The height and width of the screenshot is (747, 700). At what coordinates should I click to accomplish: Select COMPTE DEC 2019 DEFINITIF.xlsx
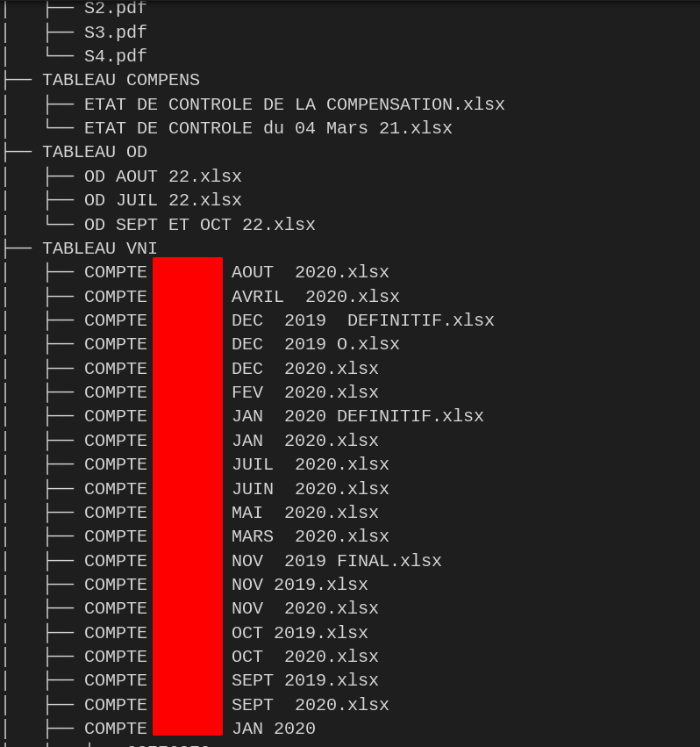pos(362,320)
